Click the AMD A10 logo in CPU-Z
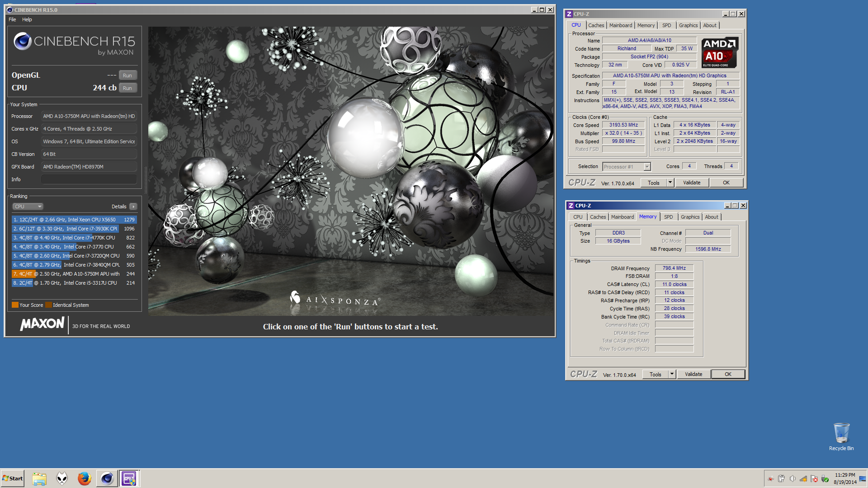The height and width of the screenshot is (488, 868). (720, 52)
